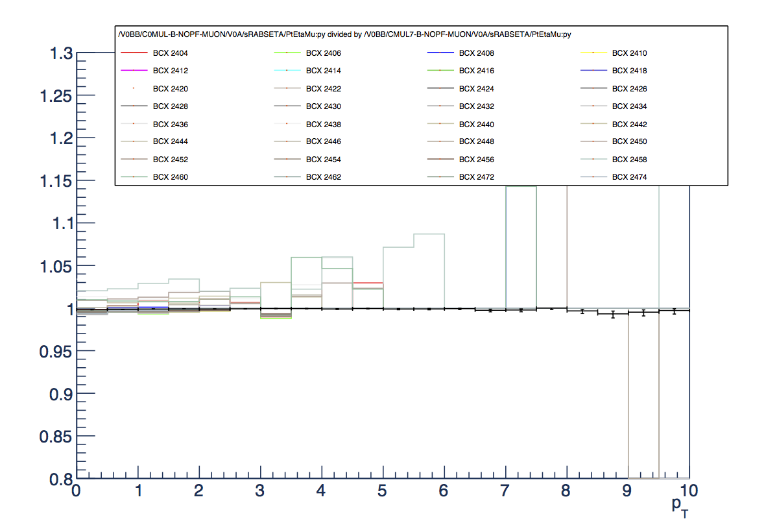Select the BCX 2438 legend label
The image size is (766, 532).
pyautogui.click(x=324, y=124)
